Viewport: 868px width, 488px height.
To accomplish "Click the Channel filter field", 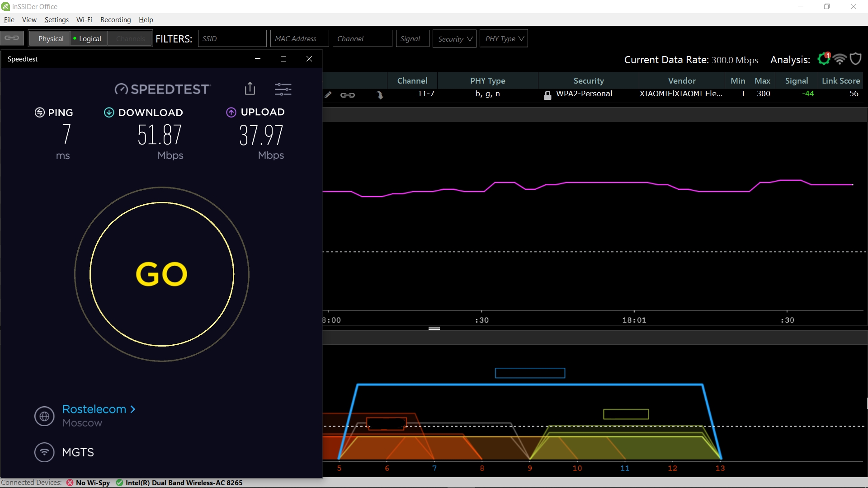I will [x=362, y=38].
